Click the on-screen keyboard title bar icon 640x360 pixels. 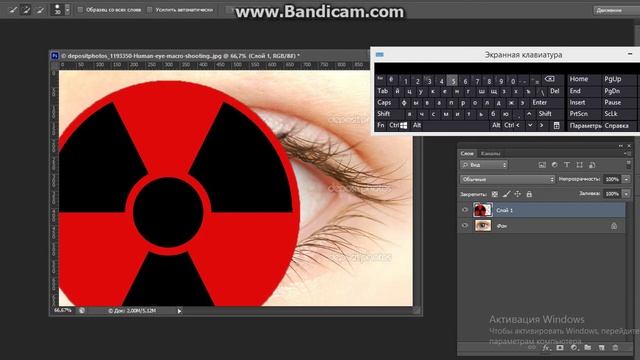pyautogui.click(x=380, y=54)
